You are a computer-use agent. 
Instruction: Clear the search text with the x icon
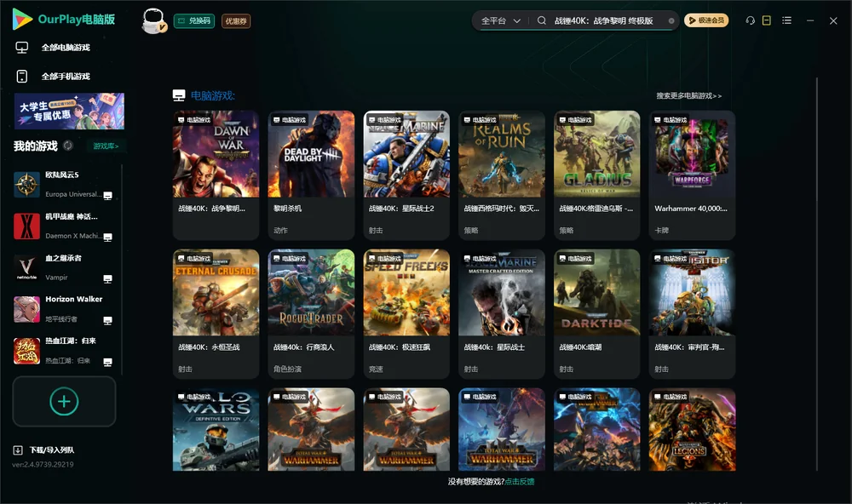coord(671,20)
